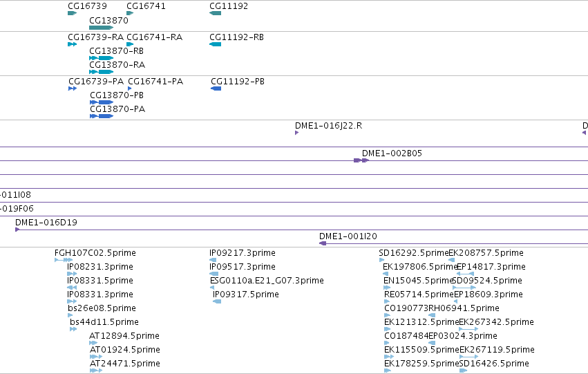Click the CG16741-RA transcript label

(155, 37)
